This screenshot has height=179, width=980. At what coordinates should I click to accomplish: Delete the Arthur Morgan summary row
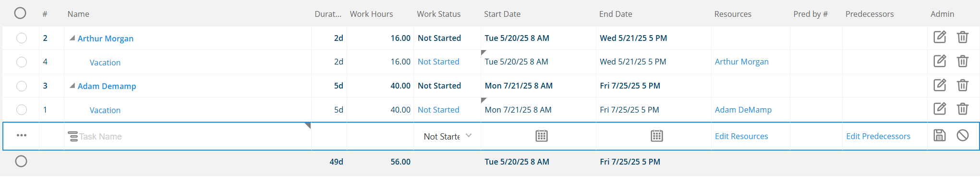pyautogui.click(x=962, y=37)
